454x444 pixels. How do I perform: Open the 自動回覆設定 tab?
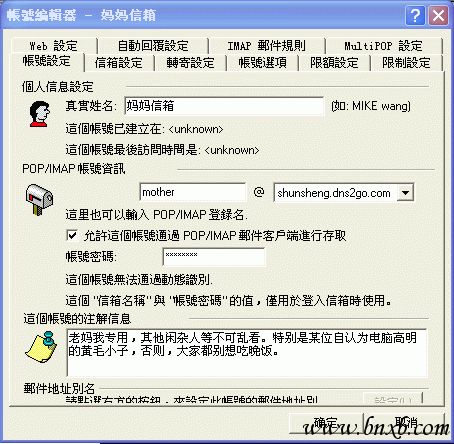[153, 46]
